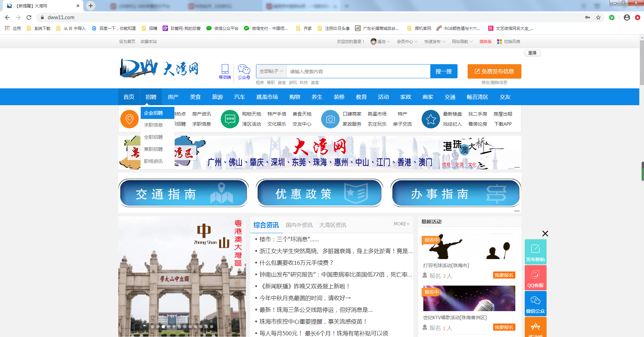Click the location pin icon under 招聘

pyautogui.click(x=129, y=119)
